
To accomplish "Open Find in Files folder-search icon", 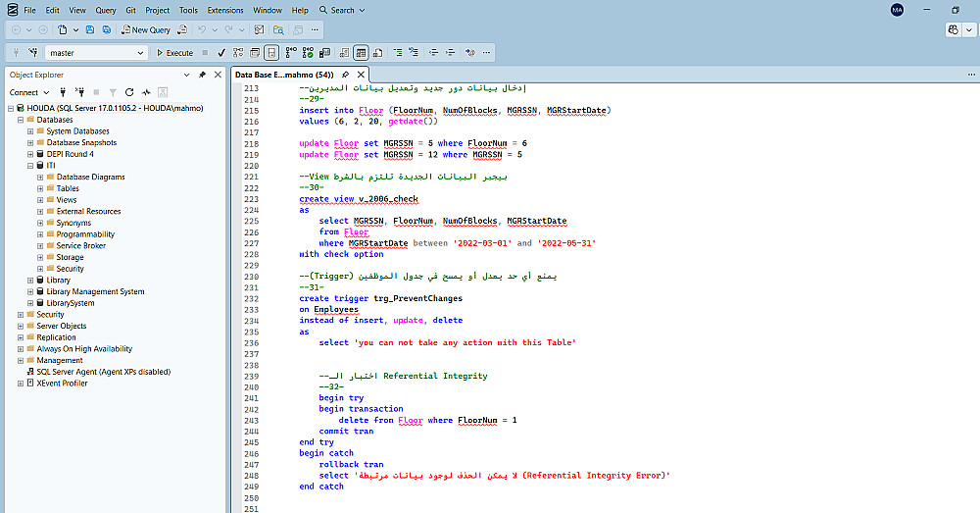I will [278, 29].
